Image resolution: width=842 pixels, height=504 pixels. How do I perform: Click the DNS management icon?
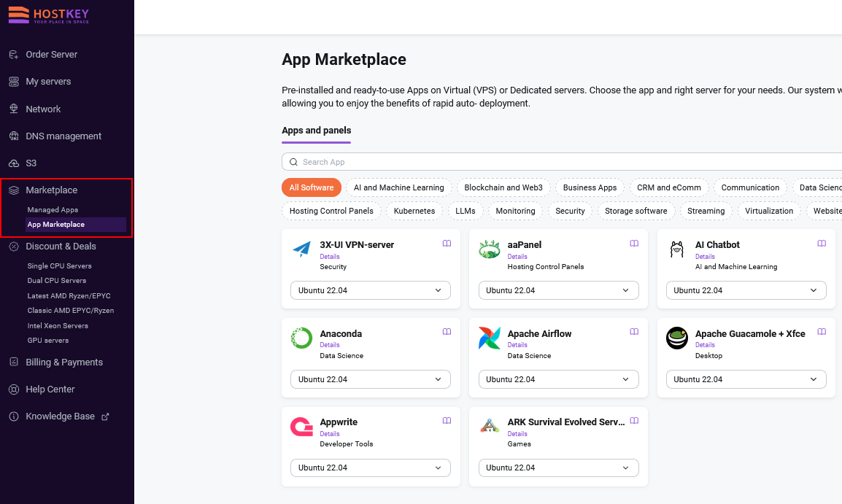14,136
